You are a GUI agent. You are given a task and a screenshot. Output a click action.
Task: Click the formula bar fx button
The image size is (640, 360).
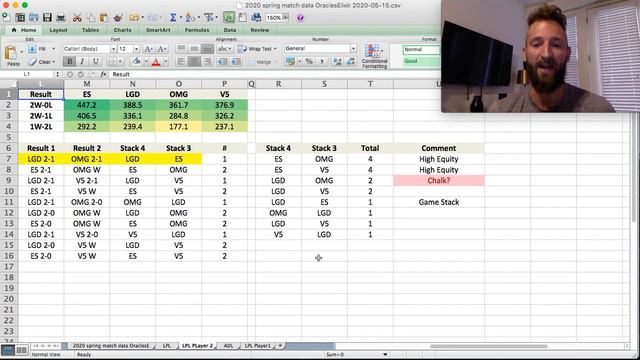103,74
